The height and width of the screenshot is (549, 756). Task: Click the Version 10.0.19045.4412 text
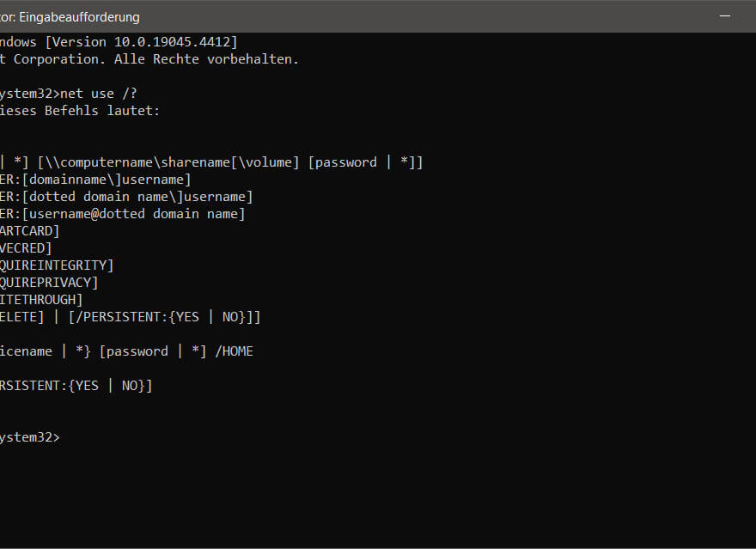click(141, 42)
